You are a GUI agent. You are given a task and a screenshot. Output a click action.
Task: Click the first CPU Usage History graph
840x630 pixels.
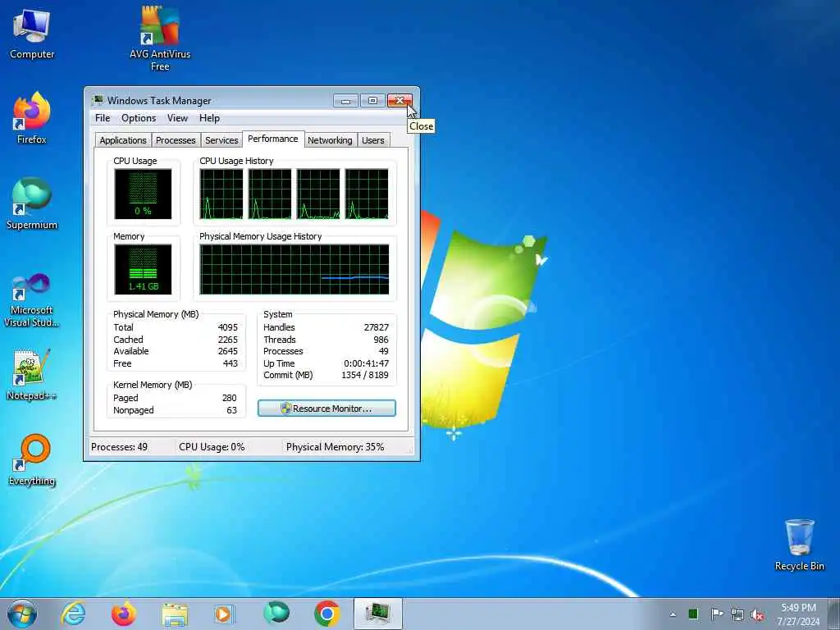point(221,194)
